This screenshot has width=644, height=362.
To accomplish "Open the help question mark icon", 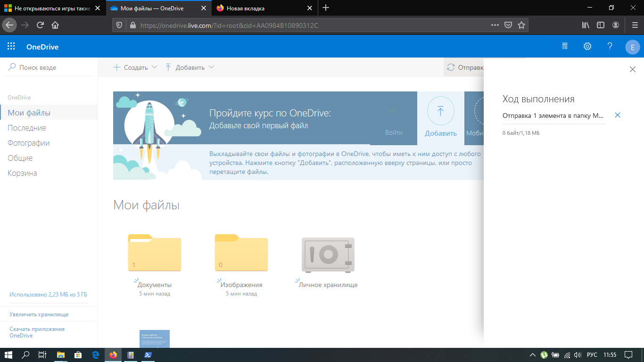I will tap(610, 46).
